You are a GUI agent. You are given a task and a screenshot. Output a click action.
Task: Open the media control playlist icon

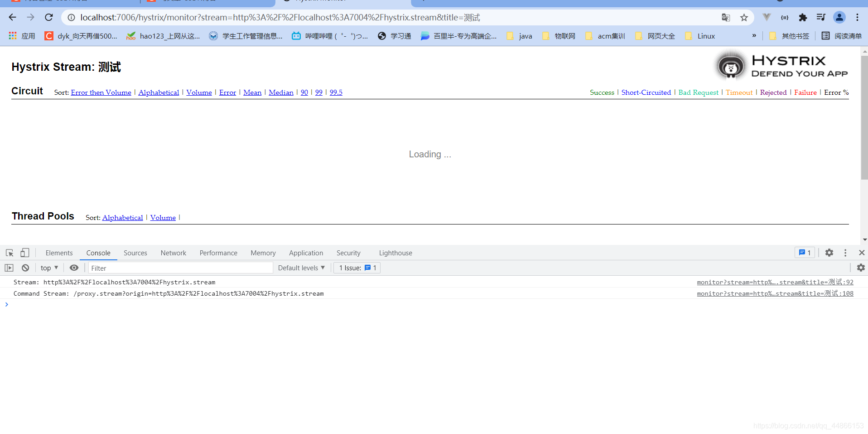point(821,17)
